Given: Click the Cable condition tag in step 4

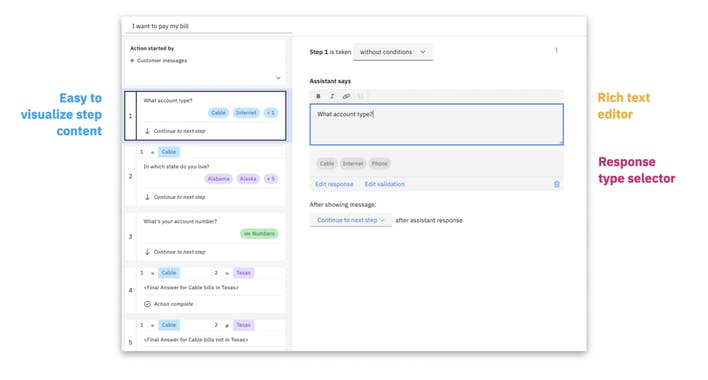Looking at the screenshot, I should tap(168, 273).
